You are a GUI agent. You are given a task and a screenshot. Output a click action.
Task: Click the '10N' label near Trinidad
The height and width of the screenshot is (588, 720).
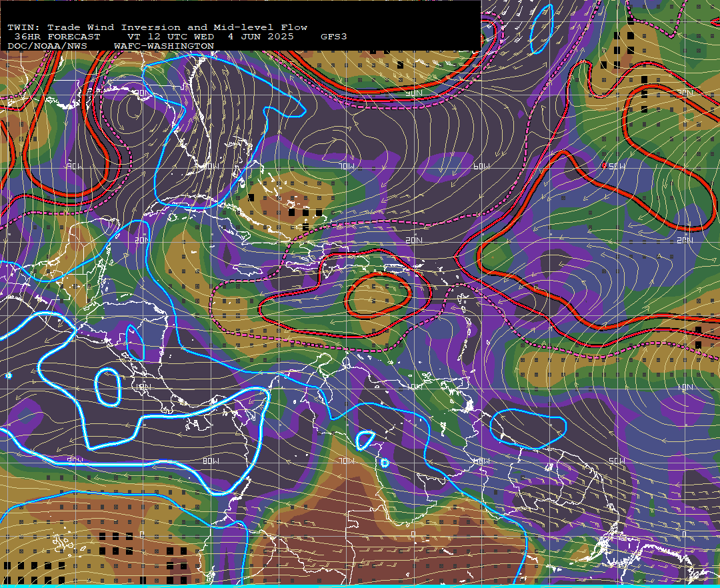(415, 387)
